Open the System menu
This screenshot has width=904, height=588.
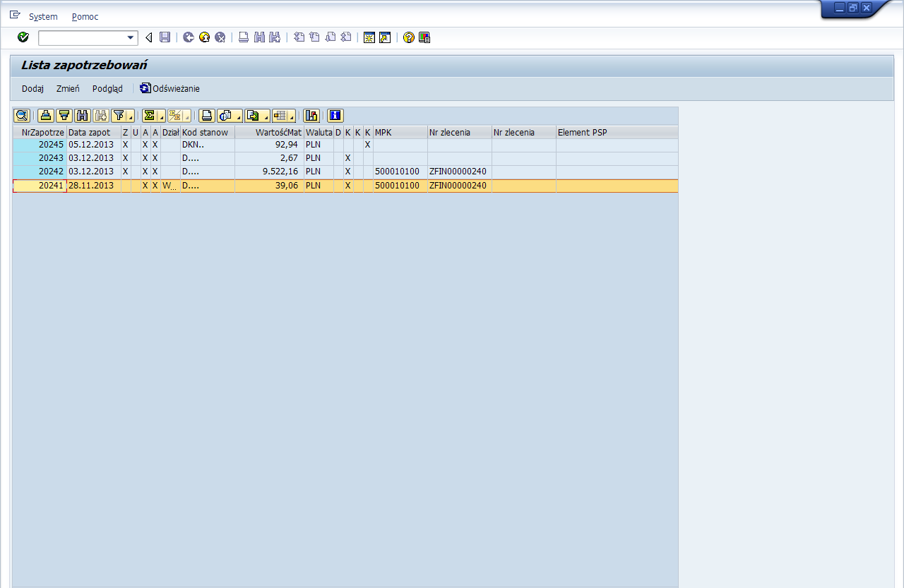tap(43, 16)
